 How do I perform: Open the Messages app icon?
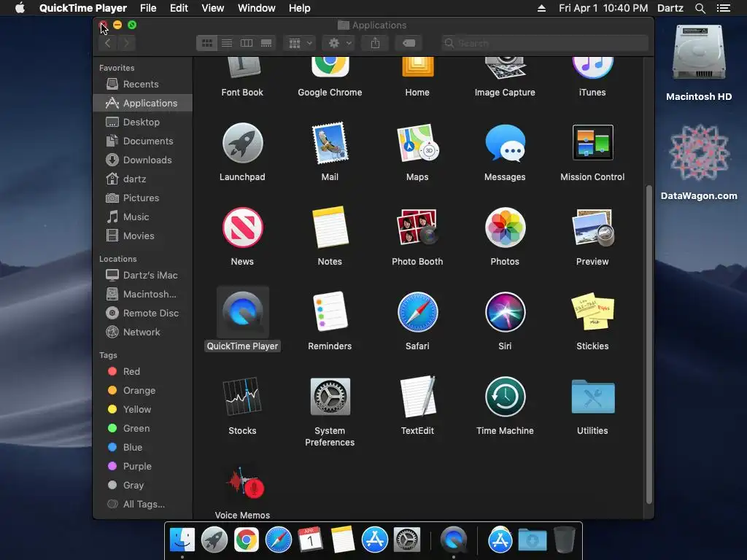[505, 144]
